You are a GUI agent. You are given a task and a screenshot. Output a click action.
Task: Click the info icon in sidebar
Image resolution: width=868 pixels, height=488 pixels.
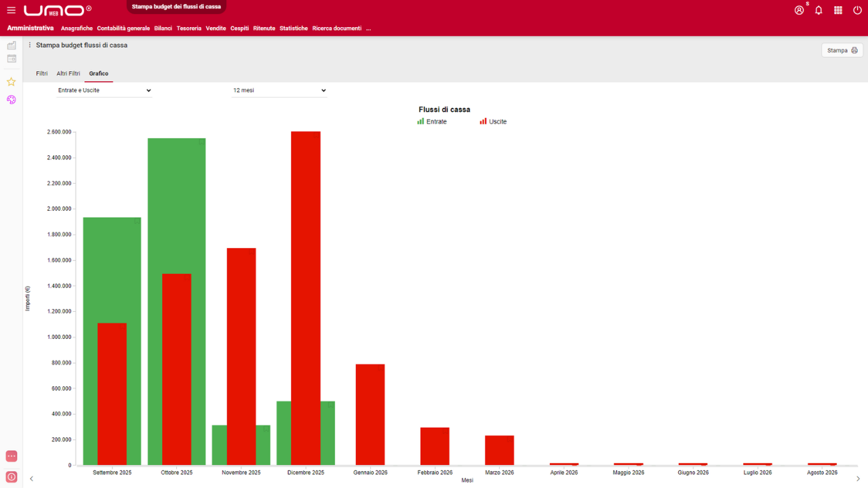(11, 476)
